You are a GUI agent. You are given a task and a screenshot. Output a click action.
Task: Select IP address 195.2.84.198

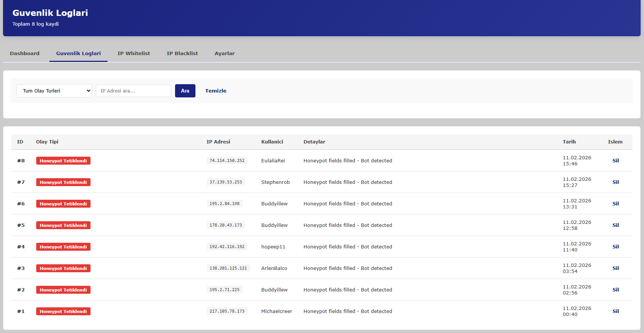(224, 203)
